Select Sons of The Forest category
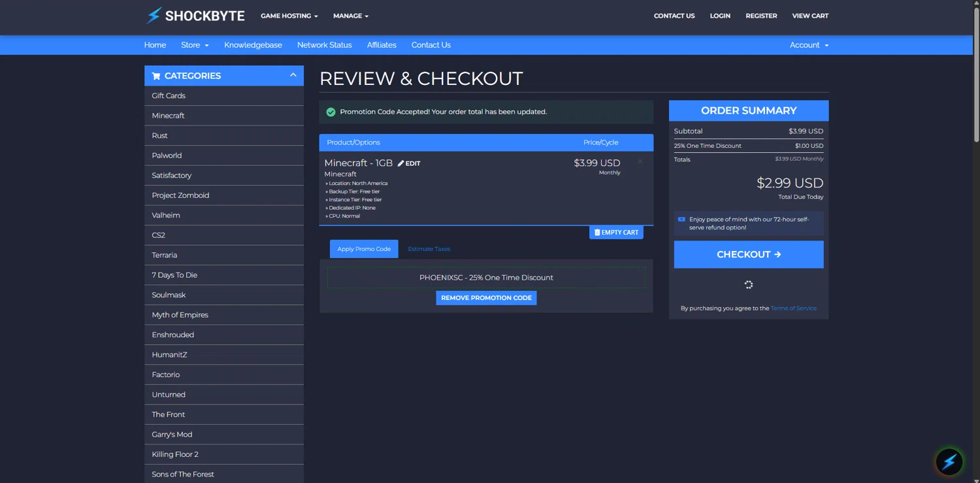This screenshot has height=483, width=980. 224,474
